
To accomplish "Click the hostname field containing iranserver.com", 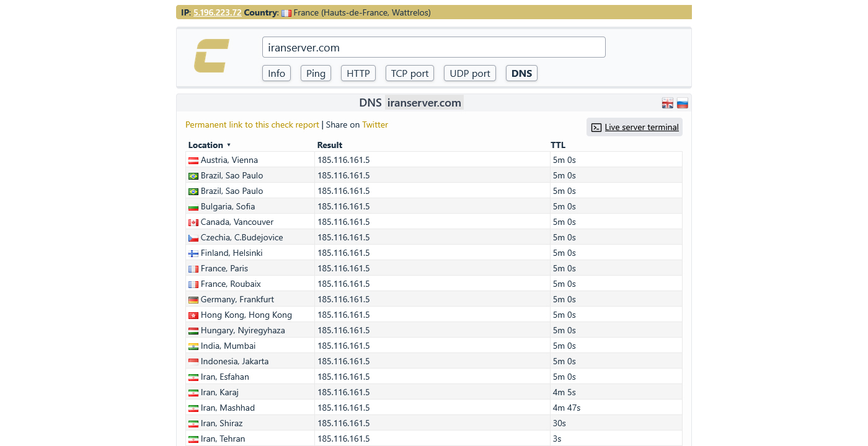I will click(x=433, y=48).
